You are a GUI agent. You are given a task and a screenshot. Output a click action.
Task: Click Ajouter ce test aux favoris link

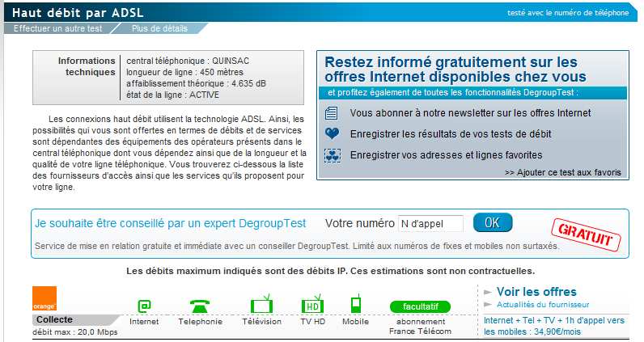pyautogui.click(x=563, y=172)
